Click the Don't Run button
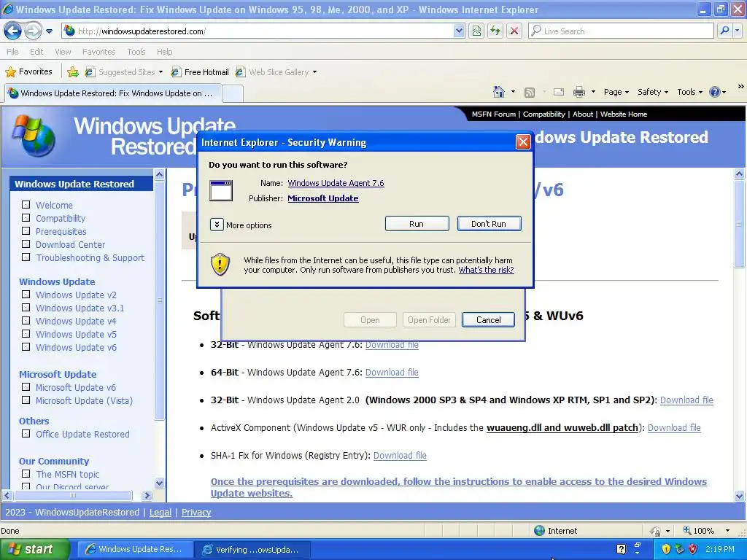The width and height of the screenshot is (747, 560). click(x=489, y=224)
